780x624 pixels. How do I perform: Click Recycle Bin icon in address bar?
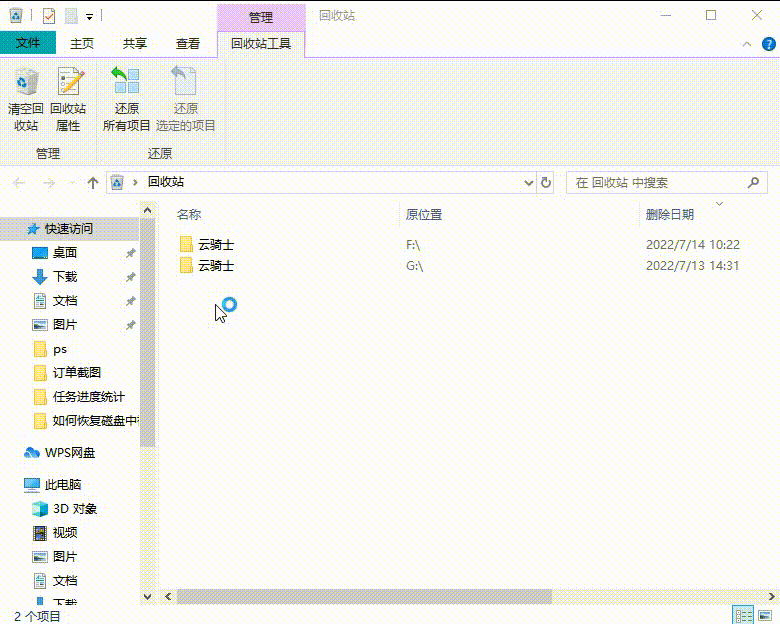117,183
